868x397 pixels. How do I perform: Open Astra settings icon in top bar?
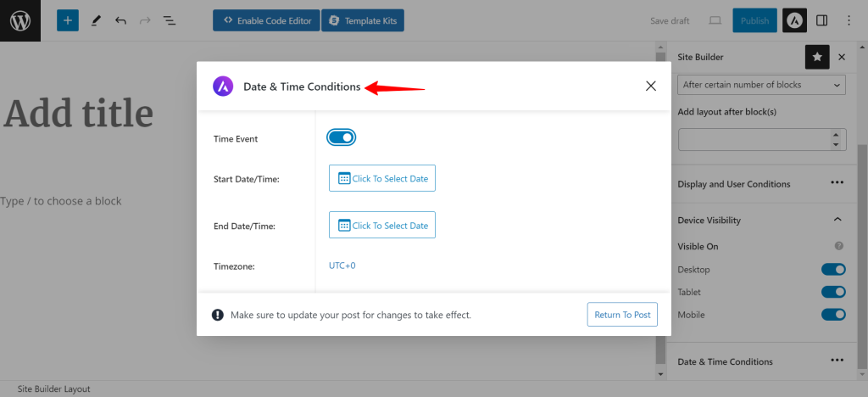(794, 20)
